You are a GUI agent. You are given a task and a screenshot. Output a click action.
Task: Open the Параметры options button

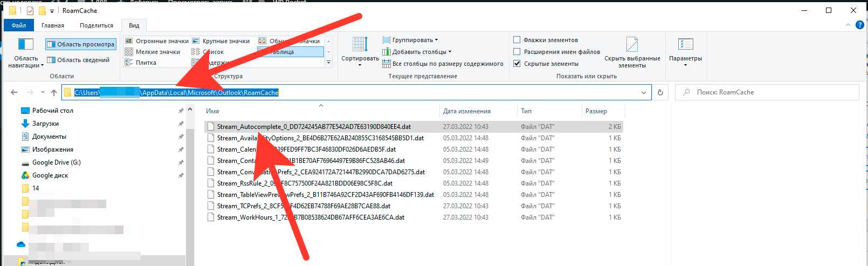click(x=685, y=52)
